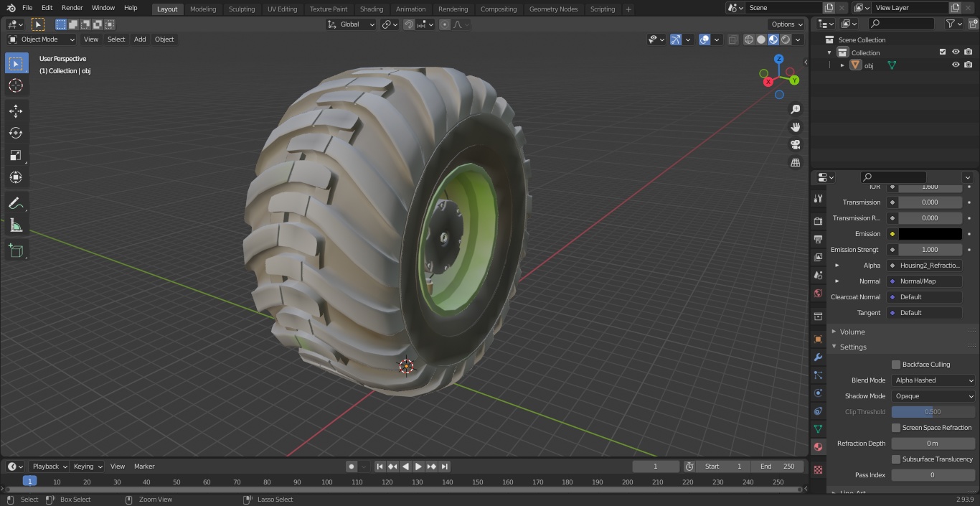Image resolution: width=980 pixels, height=506 pixels.
Task: Open the Render menu
Action: [x=72, y=8]
